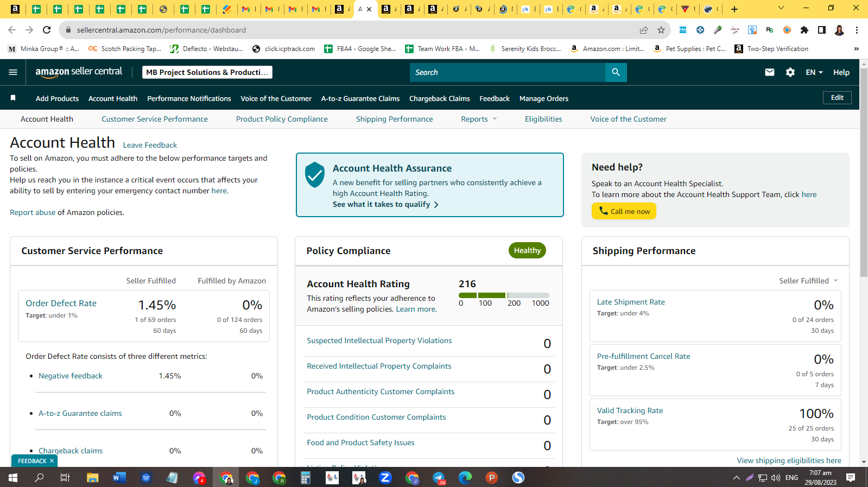Click the Help link in the header
The image size is (868, 487).
(841, 72)
